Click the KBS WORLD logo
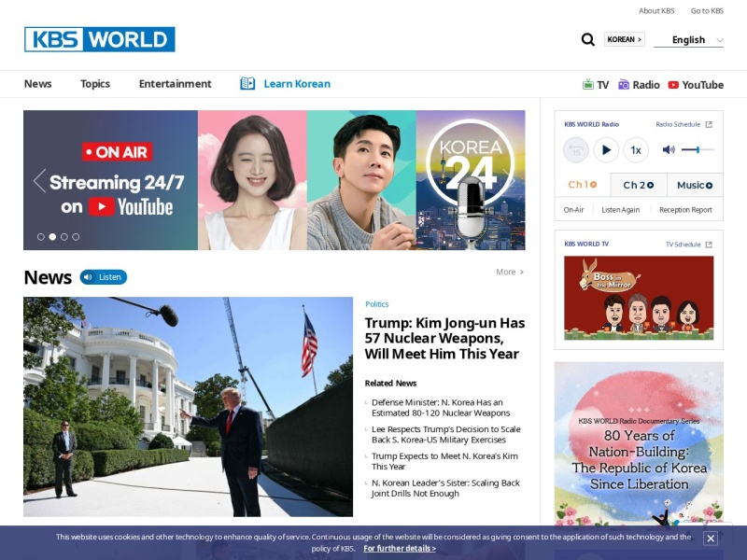The image size is (747, 560). [100, 39]
